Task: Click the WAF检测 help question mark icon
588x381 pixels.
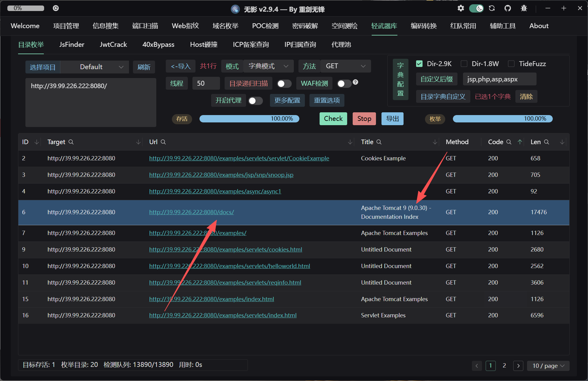Action: click(x=355, y=82)
